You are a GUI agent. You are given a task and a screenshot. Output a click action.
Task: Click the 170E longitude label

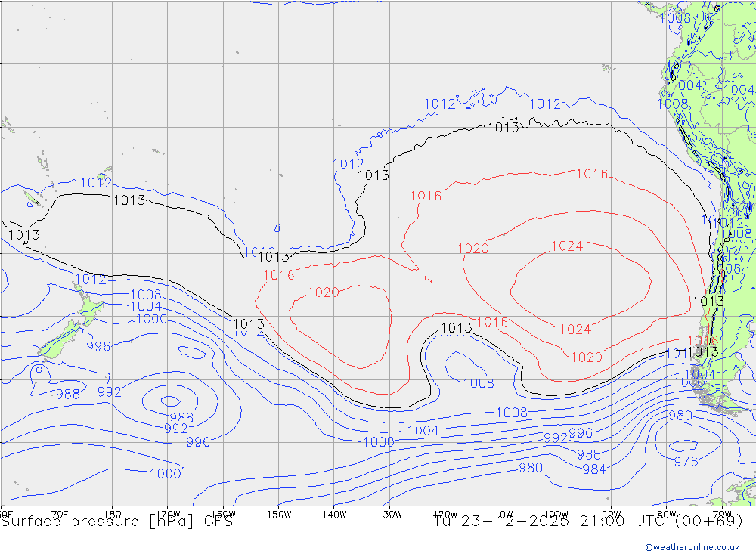click(57, 514)
